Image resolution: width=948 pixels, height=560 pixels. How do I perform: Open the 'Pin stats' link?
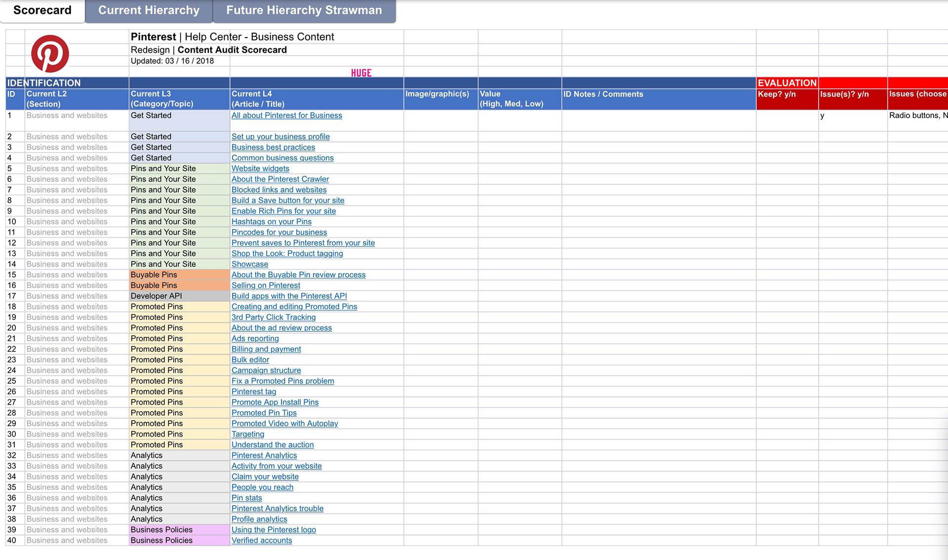246,498
